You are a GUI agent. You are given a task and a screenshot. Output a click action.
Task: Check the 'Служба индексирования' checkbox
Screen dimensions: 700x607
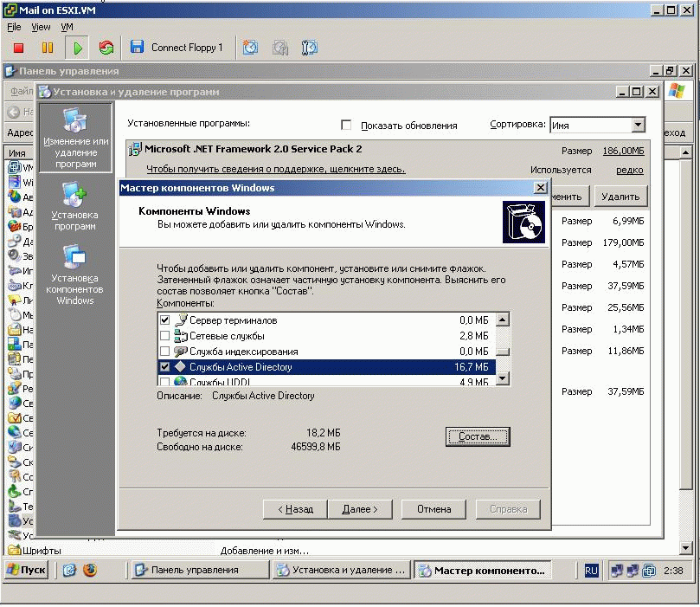tap(164, 351)
